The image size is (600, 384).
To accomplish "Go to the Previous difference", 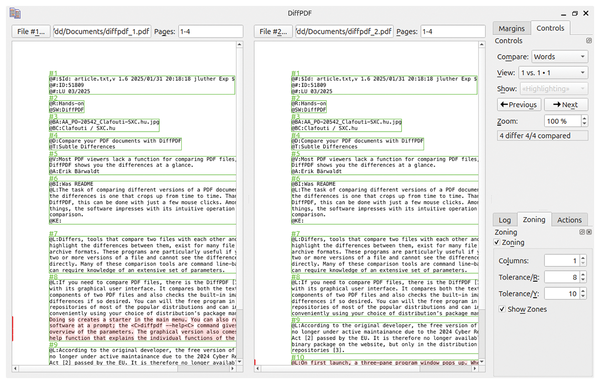I will point(519,105).
